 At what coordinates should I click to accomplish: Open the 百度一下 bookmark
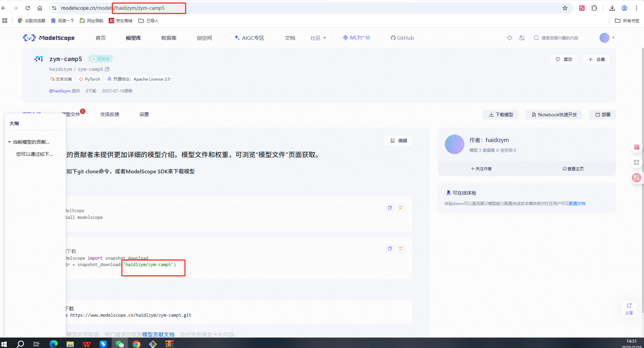62,21
